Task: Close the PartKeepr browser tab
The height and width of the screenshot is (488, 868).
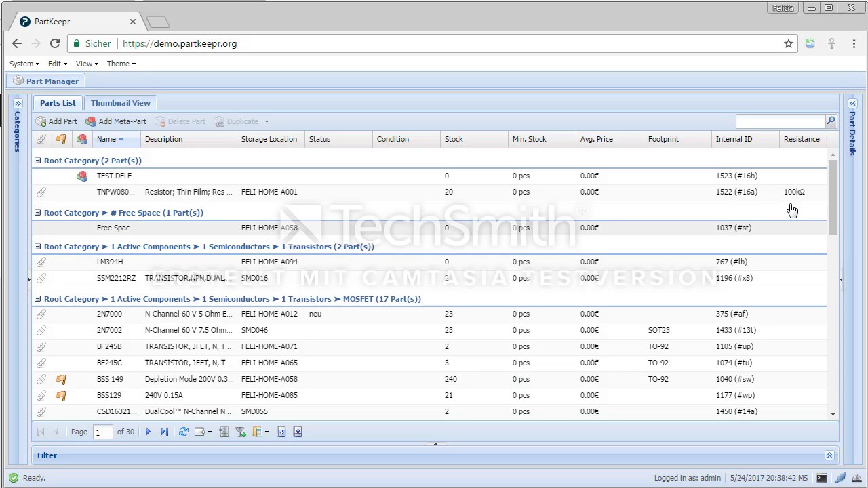Action: tap(133, 22)
